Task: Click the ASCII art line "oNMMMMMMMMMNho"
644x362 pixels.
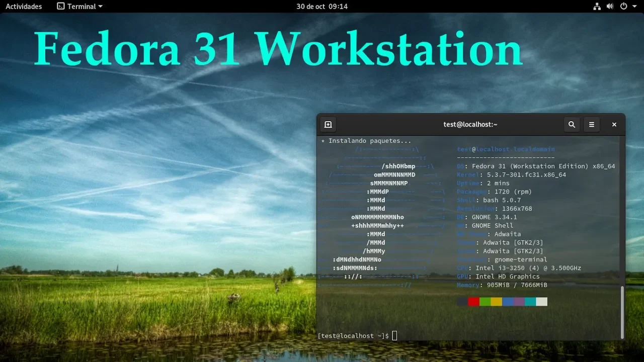Action: coord(377,217)
